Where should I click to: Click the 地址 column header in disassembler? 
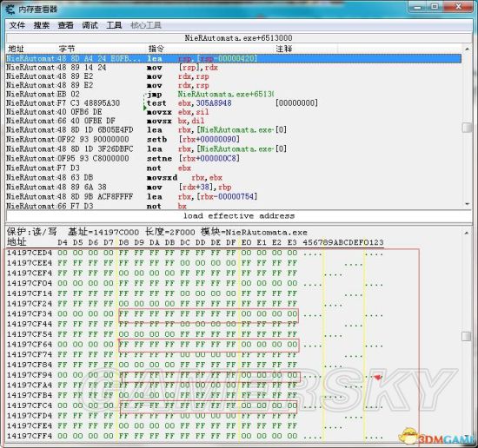(16, 49)
